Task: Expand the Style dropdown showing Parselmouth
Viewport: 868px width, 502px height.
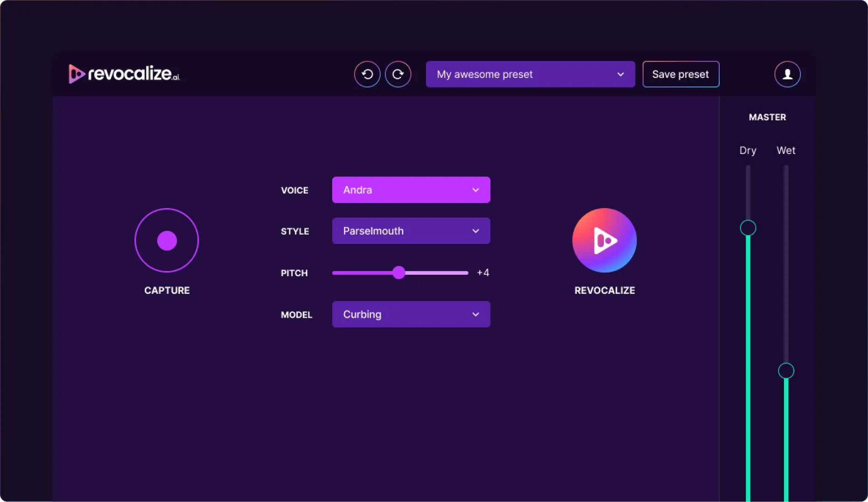Action: 411,231
